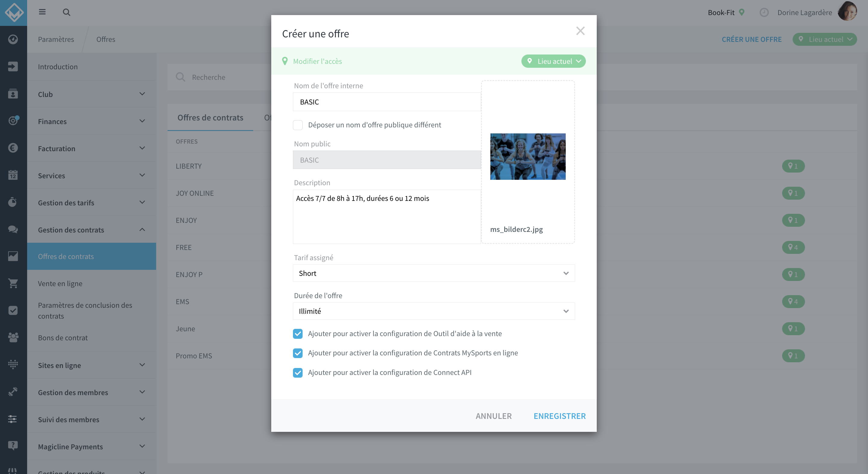Click Modifier l'accès link
868x474 pixels.
point(317,61)
